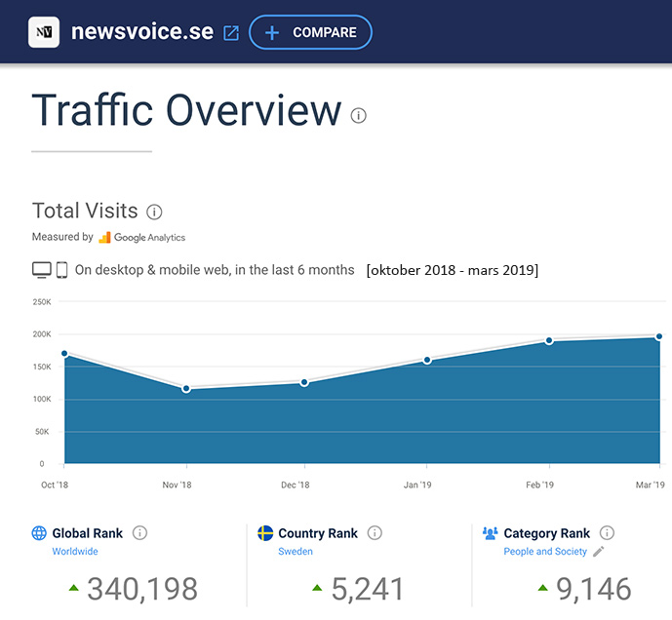The image size is (672, 620).
Task: Open the Sweden country link
Action: 296,552
